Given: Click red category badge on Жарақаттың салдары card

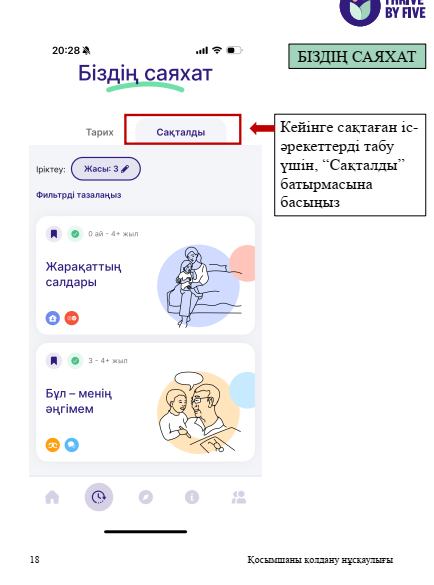Looking at the screenshot, I should point(72,318).
